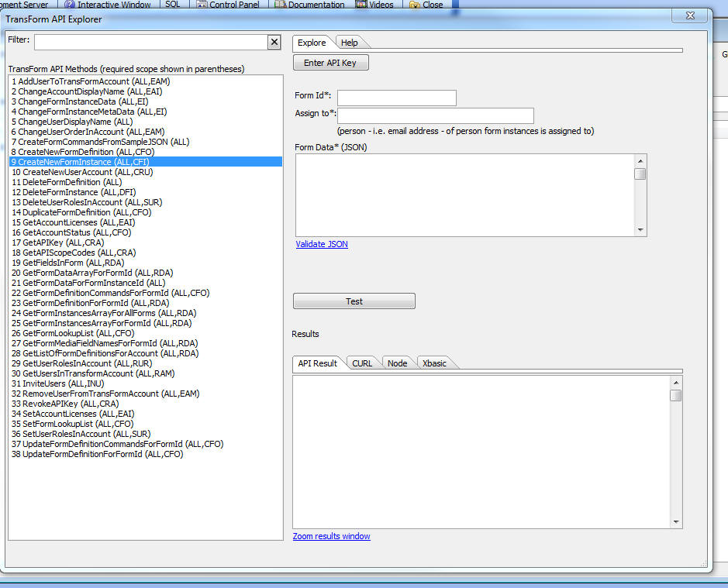
Task: Open the Control Panel toolbar item
Action: pyautogui.click(x=228, y=5)
